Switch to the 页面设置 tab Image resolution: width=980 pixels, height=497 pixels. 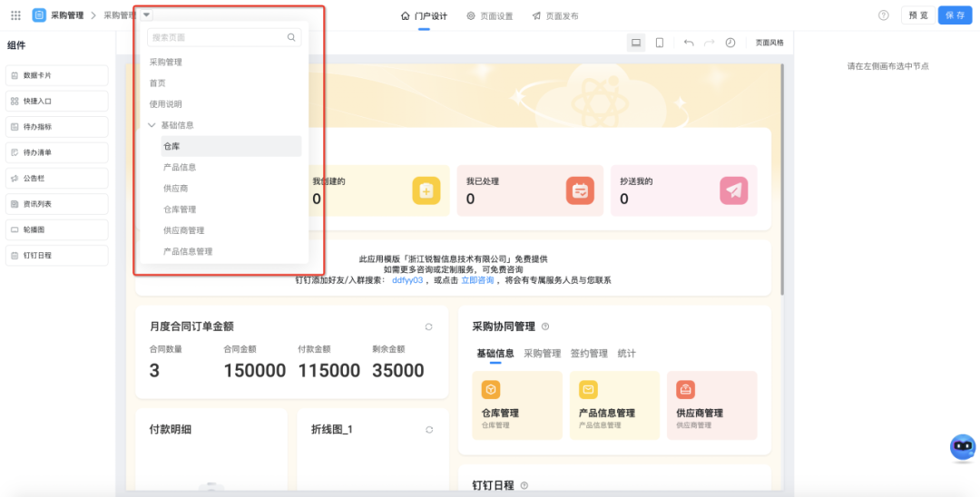pos(490,16)
